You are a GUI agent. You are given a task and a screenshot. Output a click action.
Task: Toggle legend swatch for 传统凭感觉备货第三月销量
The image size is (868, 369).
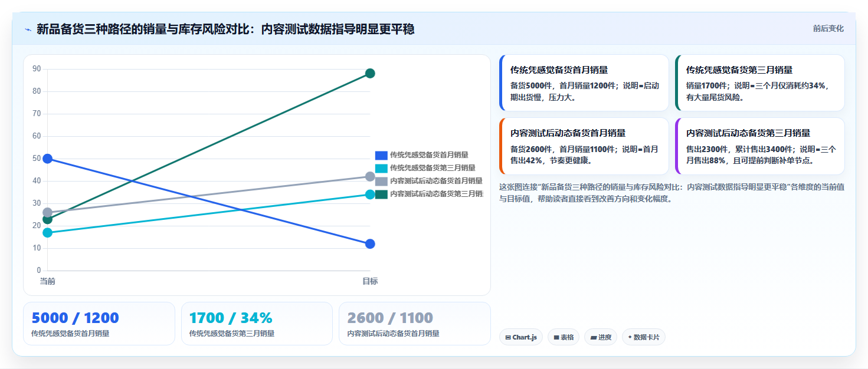[381, 168]
